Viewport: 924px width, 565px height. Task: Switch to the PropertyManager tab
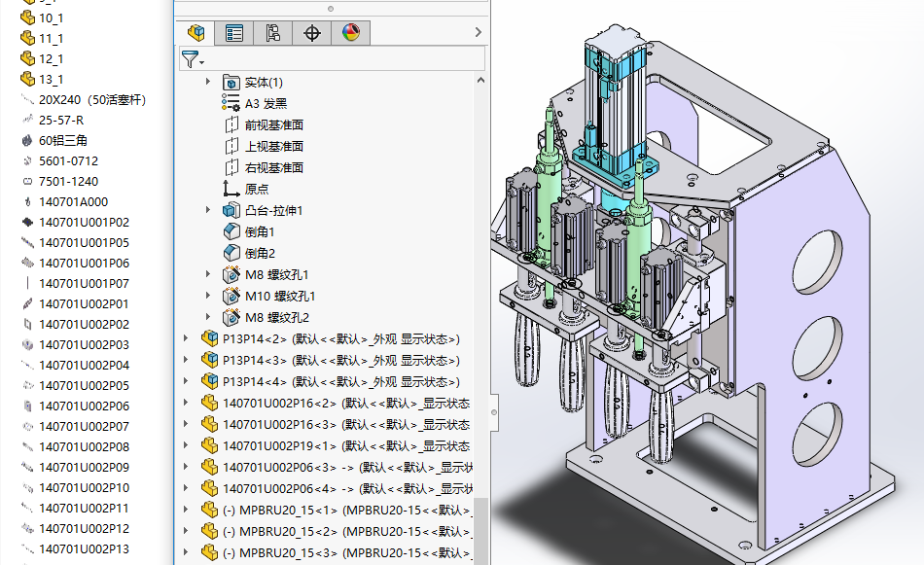click(x=234, y=33)
